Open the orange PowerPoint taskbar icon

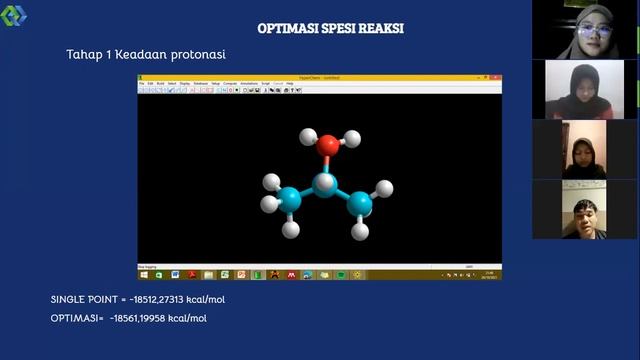pyautogui.click(x=241, y=275)
